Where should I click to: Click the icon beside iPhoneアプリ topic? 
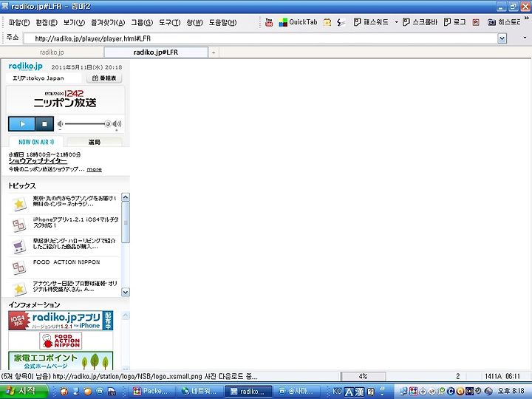[19, 225]
